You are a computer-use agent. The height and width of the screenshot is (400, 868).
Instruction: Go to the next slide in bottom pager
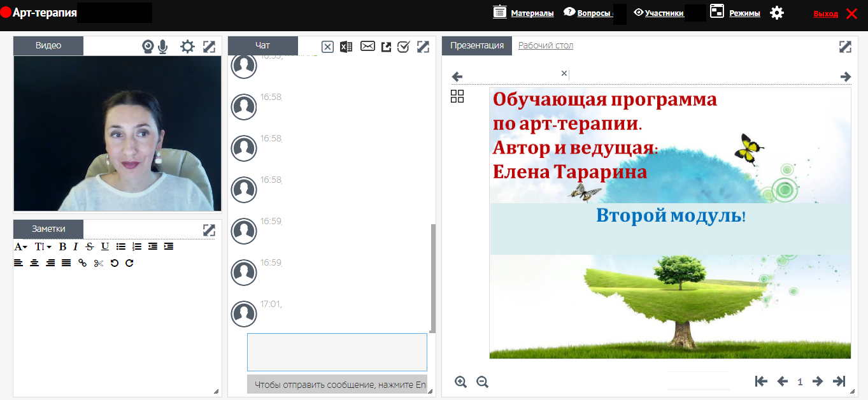pos(818,382)
